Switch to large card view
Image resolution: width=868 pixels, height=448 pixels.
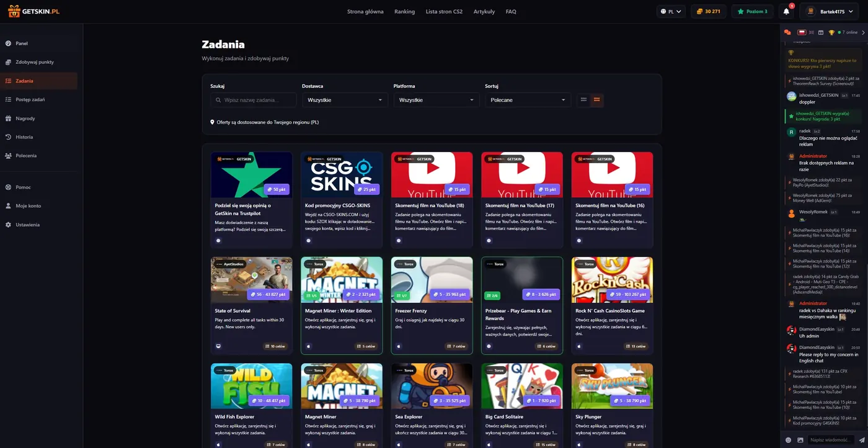tap(597, 100)
